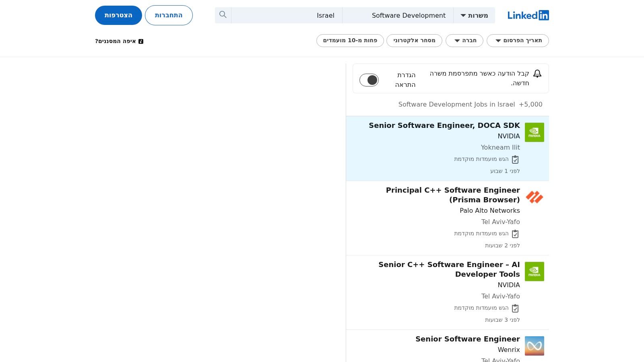This screenshot has width=644, height=362.
Task: Click the הגדרת התראה alert label
Action: 405,80
